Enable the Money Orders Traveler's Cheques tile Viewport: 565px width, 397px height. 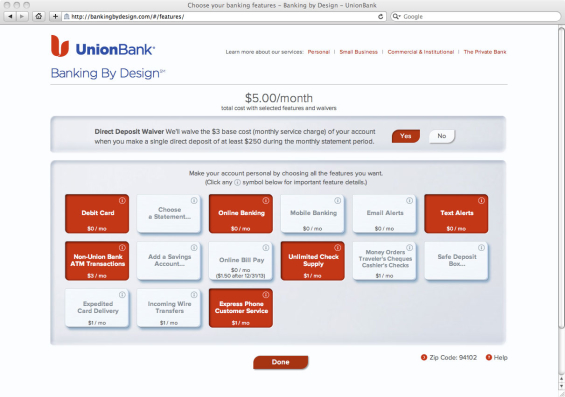[x=384, y=261]
